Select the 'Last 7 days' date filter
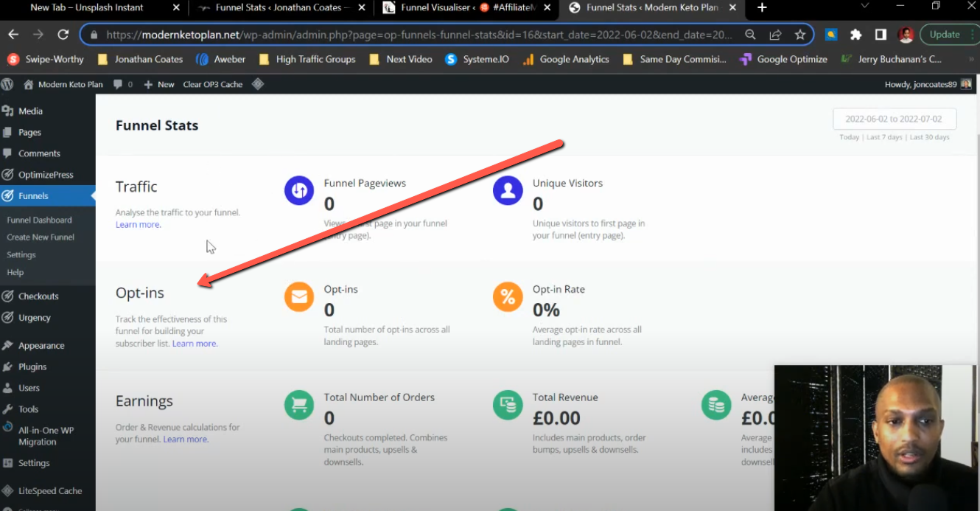Image resolution: width=980 pixels, height=511 pixels. 885,136
